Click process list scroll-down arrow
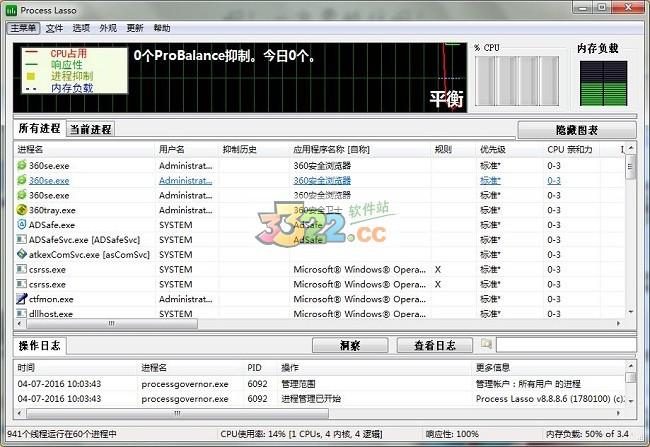 coord(631,312)
